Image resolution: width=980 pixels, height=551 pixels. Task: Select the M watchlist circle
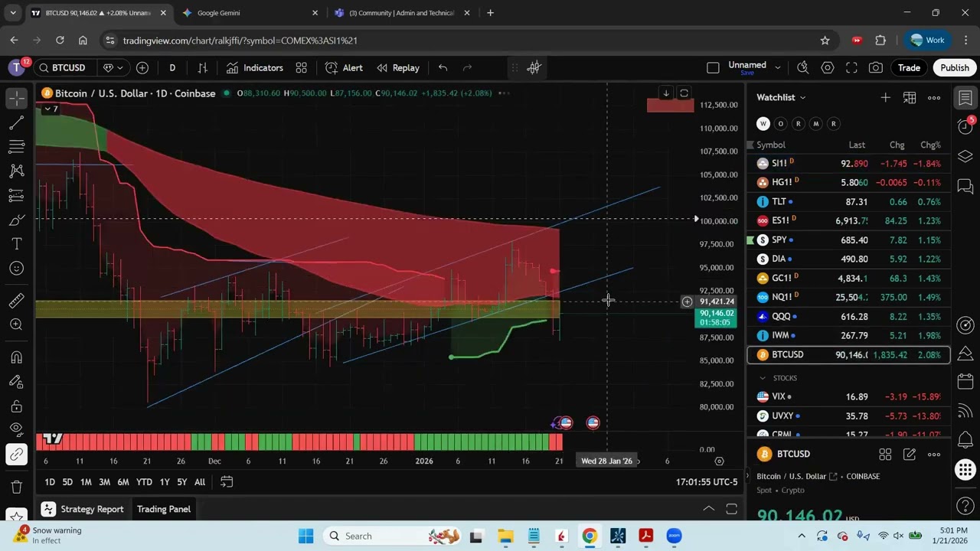click(x=816, y=123)
